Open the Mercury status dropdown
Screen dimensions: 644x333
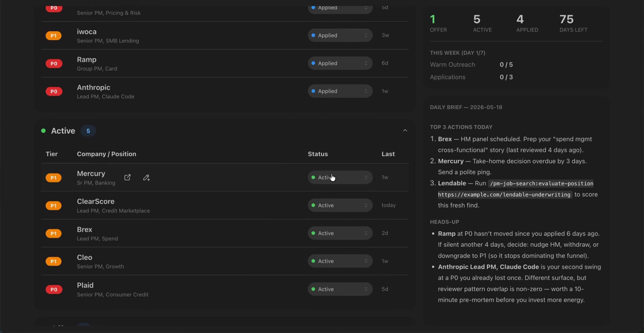[x=340, y=178]
